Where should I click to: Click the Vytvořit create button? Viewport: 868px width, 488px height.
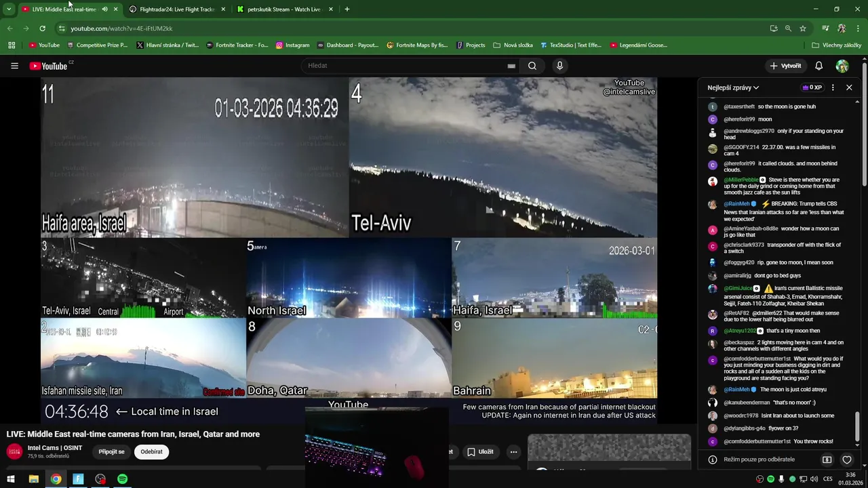pos(785,66)
